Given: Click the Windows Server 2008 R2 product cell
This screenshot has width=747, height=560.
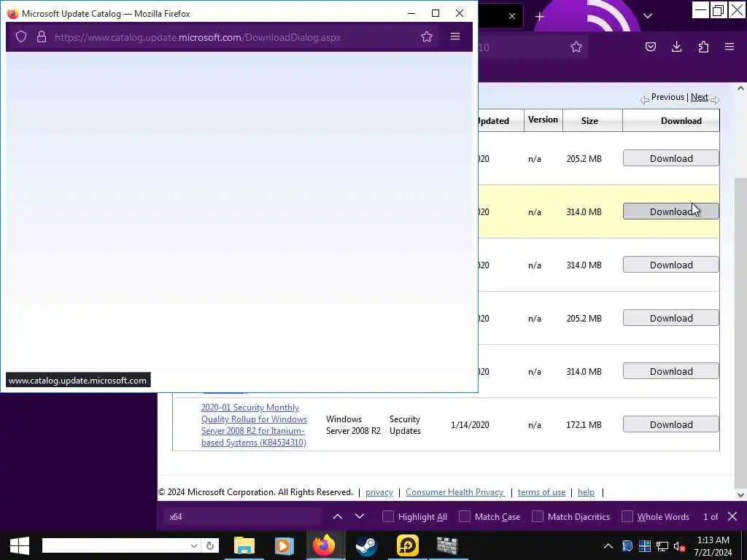Looking at the screenshot, I should 353,425.
